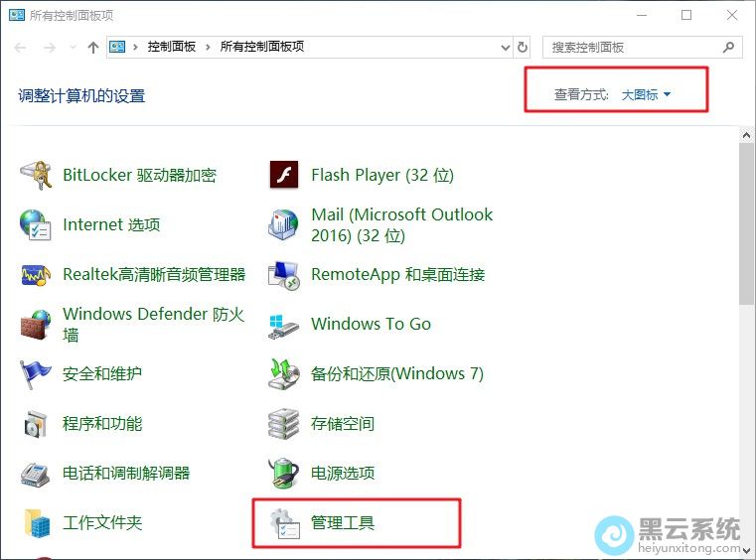This screenshot has width=756, height=560.
Task: Open Windows Defender 防火墙 link
Action: pyautogui.click(x=154, y=324)
